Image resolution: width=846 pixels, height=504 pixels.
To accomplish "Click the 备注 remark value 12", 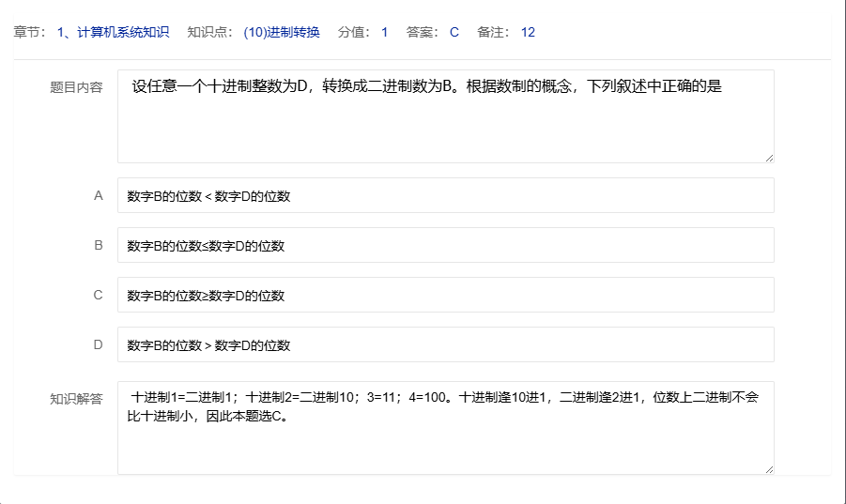I will point(528,32).
